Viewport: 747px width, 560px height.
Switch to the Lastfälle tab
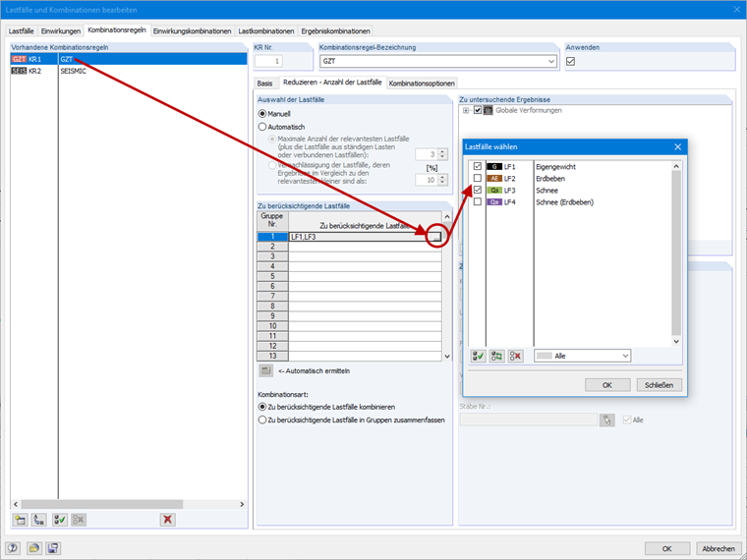tap(21, 31)
